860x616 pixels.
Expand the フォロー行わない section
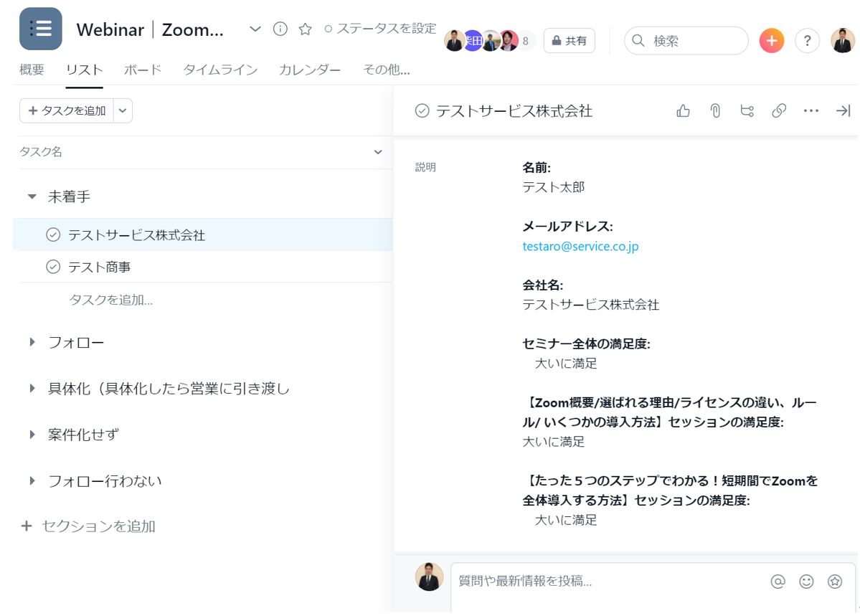[x=32, y=480]
